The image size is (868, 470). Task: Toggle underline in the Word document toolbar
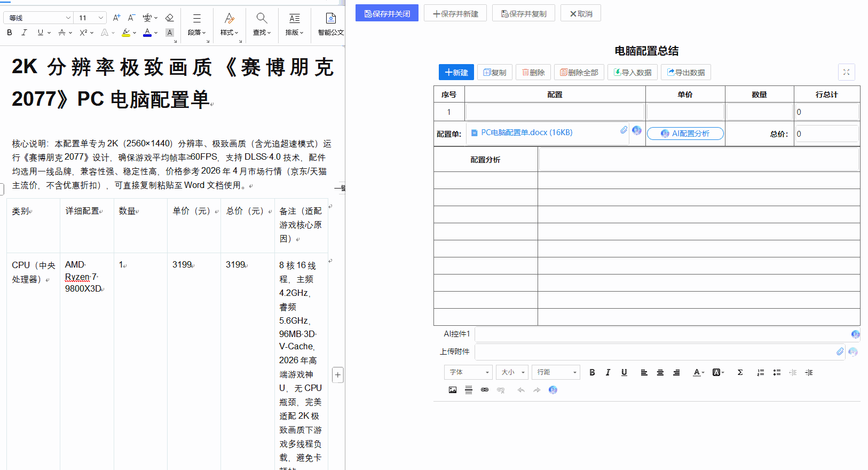coord(41,33)
